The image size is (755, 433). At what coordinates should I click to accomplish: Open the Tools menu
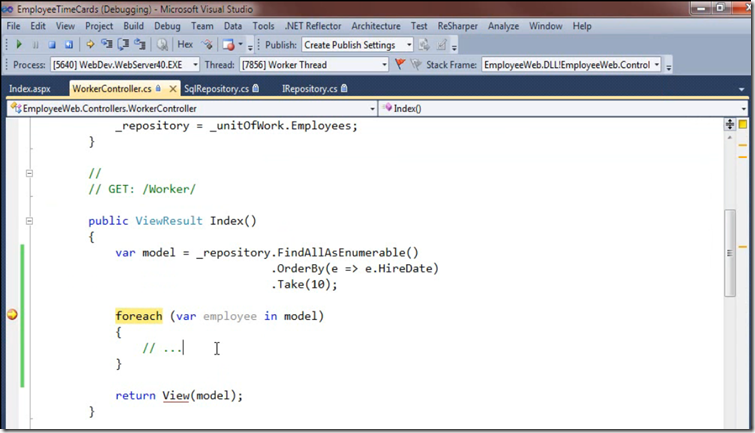tap(263, 26)
